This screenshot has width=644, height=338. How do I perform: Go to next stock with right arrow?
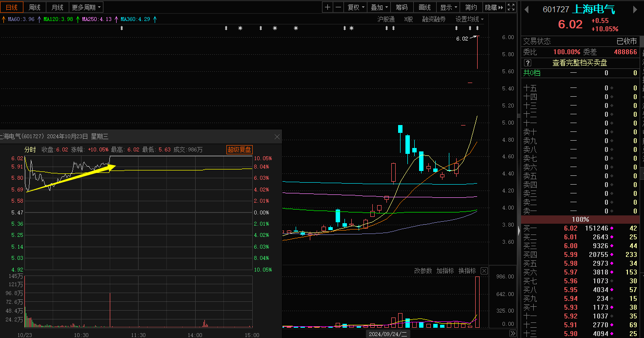(x=635, y=9)
